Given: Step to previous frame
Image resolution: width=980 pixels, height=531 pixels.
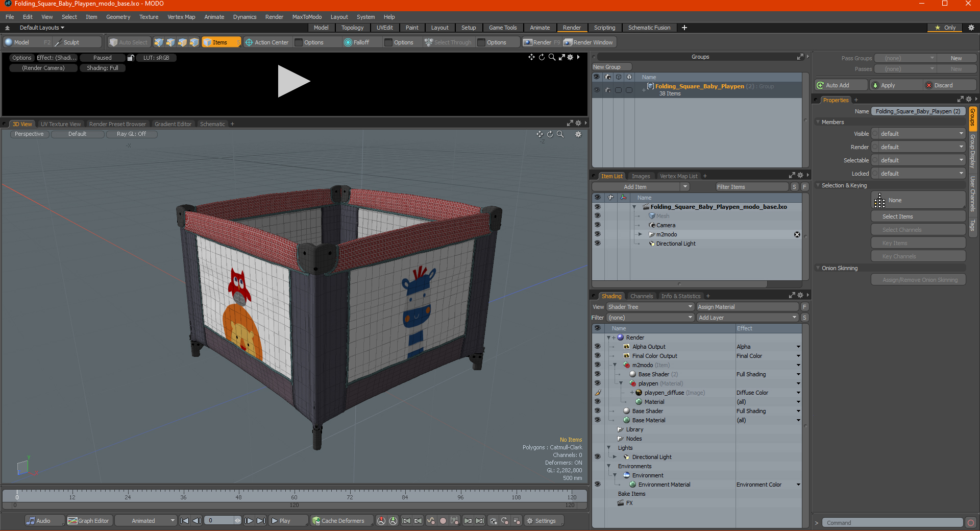Looking at the screenshot, I should pos(197,521).
